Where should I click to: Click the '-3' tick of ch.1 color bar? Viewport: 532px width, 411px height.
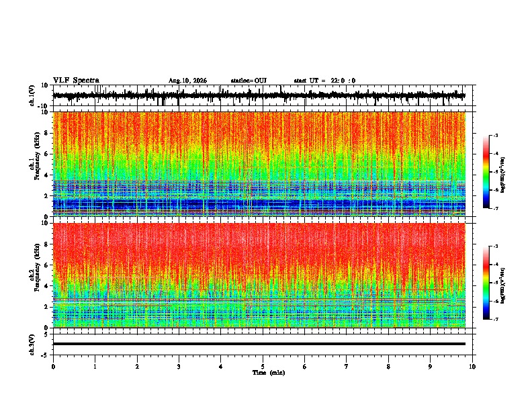click(x=495, y=135)
